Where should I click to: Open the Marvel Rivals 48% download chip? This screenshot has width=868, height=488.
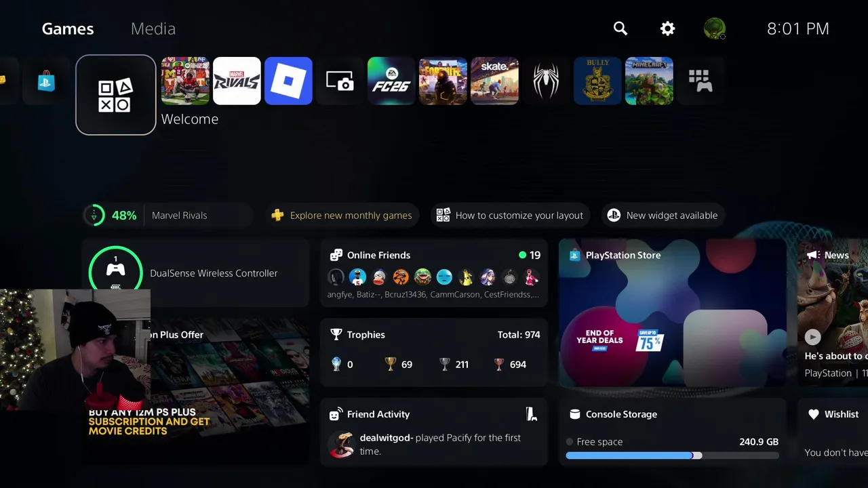[x=167, y=216]
